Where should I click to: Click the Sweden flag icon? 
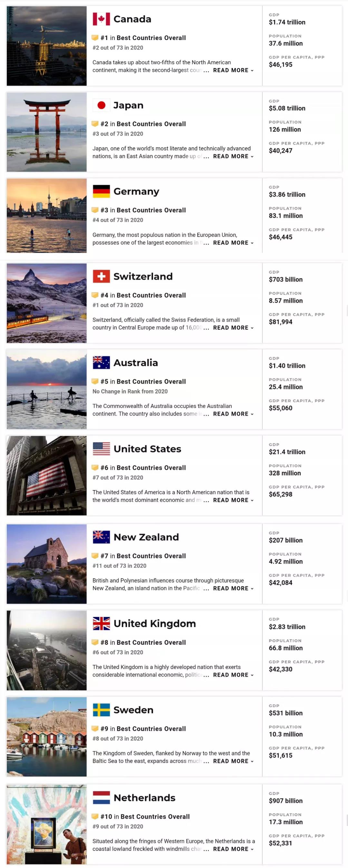[x=101, y=710]
